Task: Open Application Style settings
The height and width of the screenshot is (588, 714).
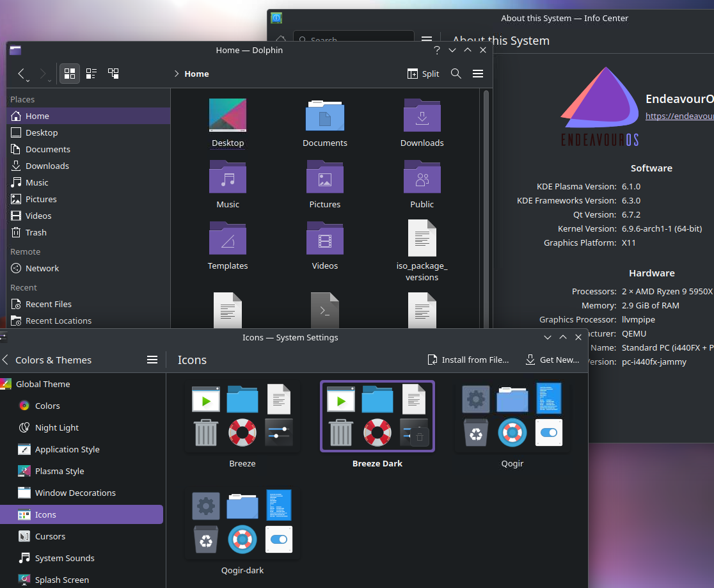Action: (x=82, y=449)
